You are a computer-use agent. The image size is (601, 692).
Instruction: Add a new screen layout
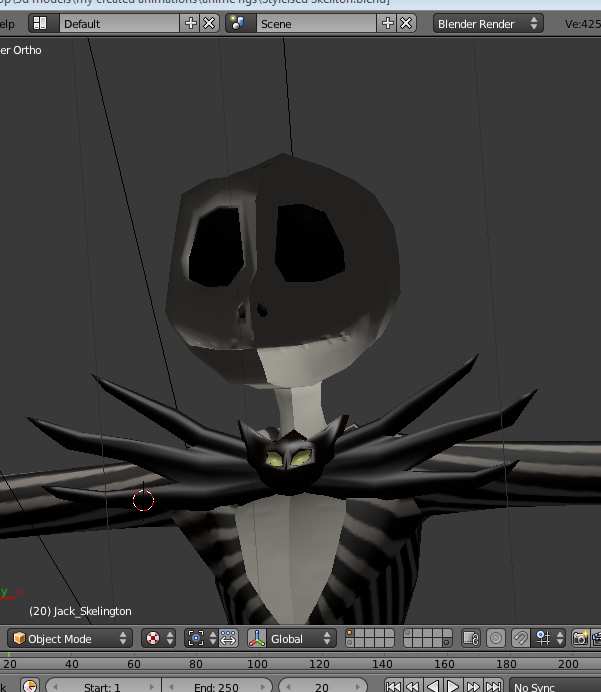pos(191,23)
